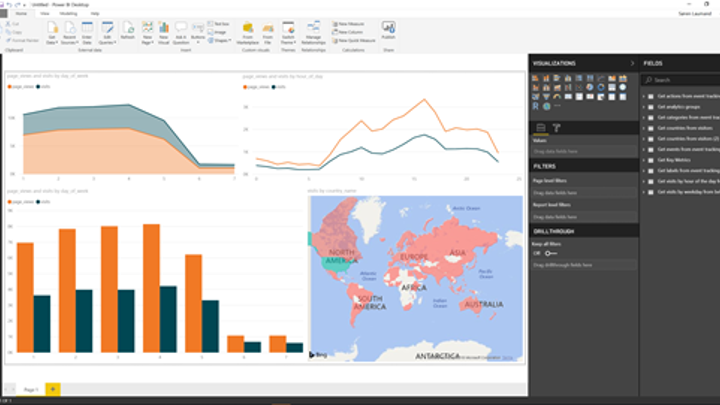This screenshot has width=720, height=405.
Task: Click the New Measure button
Action: [x=350, y=22]
